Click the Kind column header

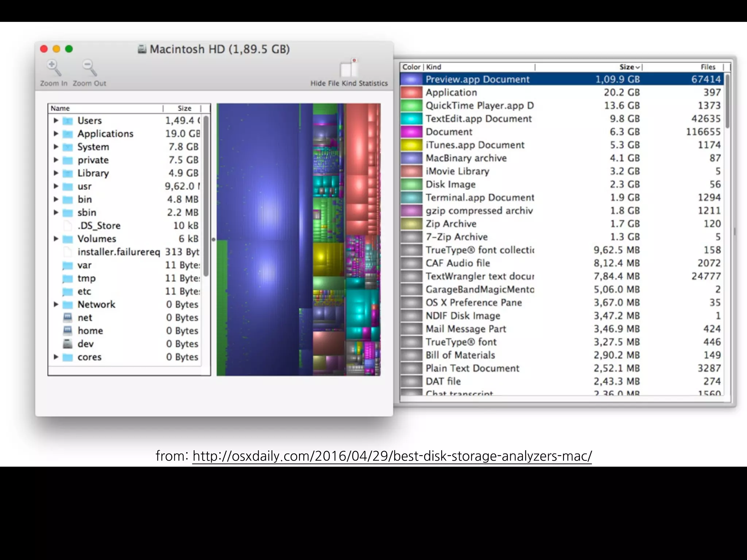[479, 67]
